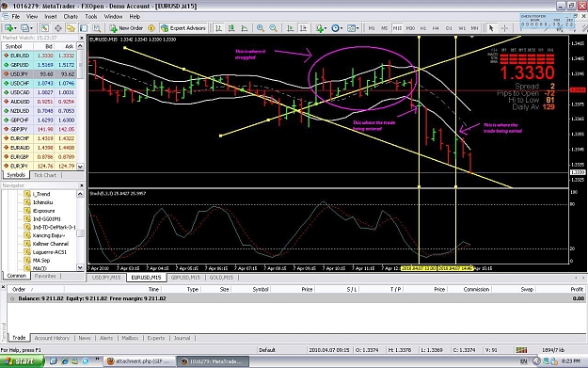Toggle chart auto scroll

click(291, 28)
